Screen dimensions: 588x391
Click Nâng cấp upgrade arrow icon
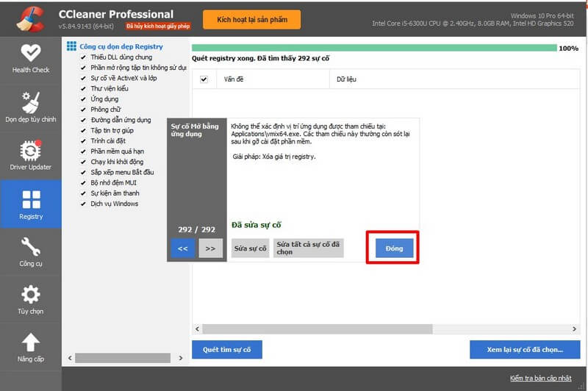(x=31, y=342)
